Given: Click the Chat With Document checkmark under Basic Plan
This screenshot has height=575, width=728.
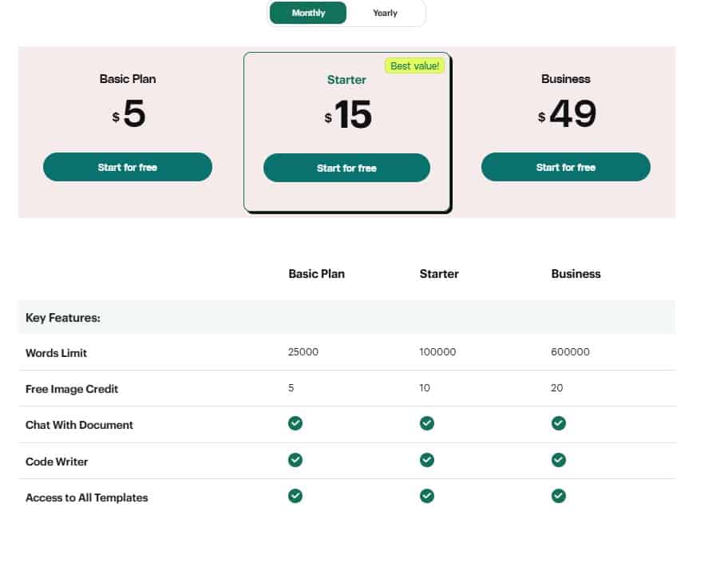Looking at the screenshot, I should click(295, 423).
